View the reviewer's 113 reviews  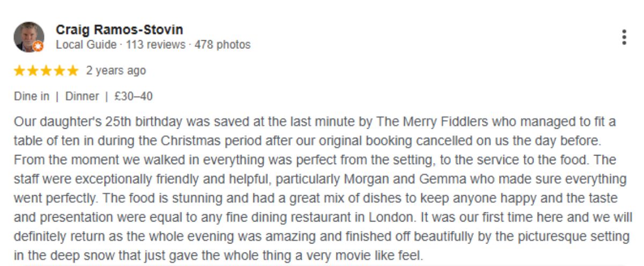click(156, 45)
